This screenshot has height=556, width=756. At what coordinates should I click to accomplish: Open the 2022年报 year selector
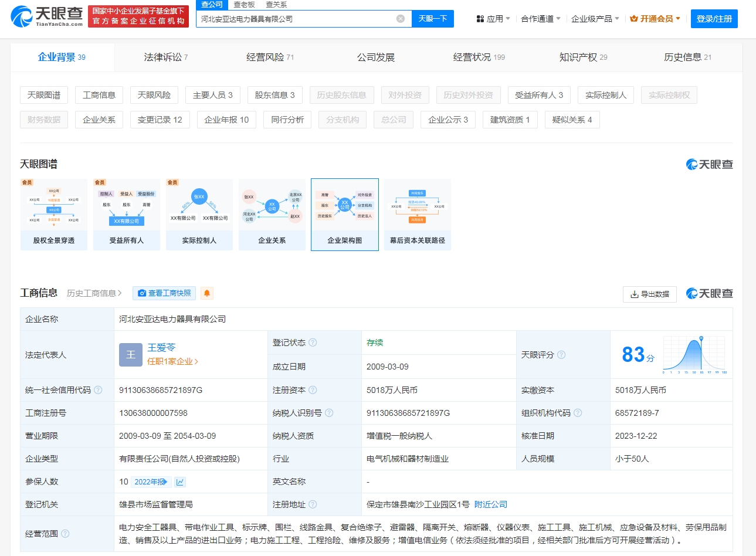point(151,482)
